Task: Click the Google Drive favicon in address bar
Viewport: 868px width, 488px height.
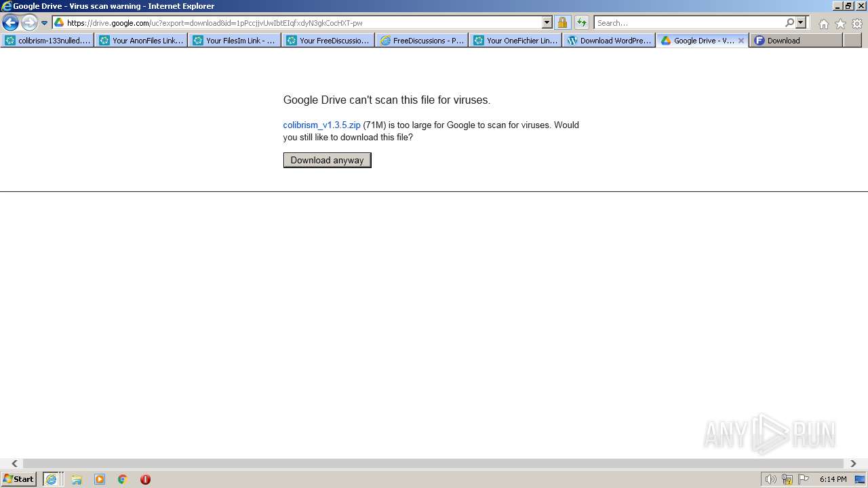Action: click(59, 22)
